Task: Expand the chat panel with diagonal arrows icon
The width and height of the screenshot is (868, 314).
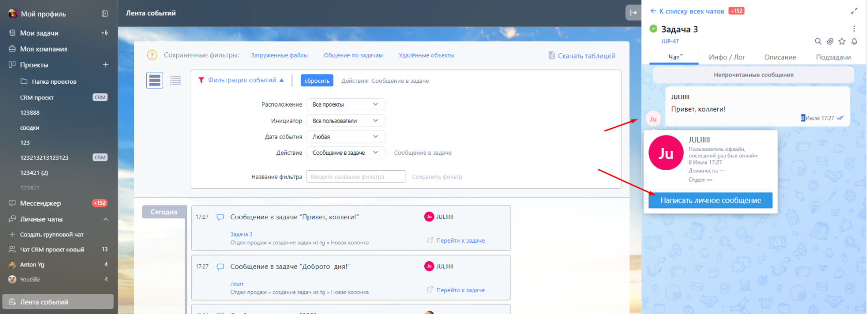Action: (854, 11)
